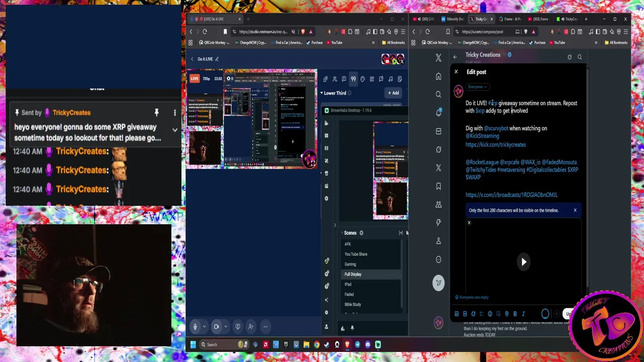Go to X Home from sidebar
This screenshot has width=644, height=362.
(438, 76)
